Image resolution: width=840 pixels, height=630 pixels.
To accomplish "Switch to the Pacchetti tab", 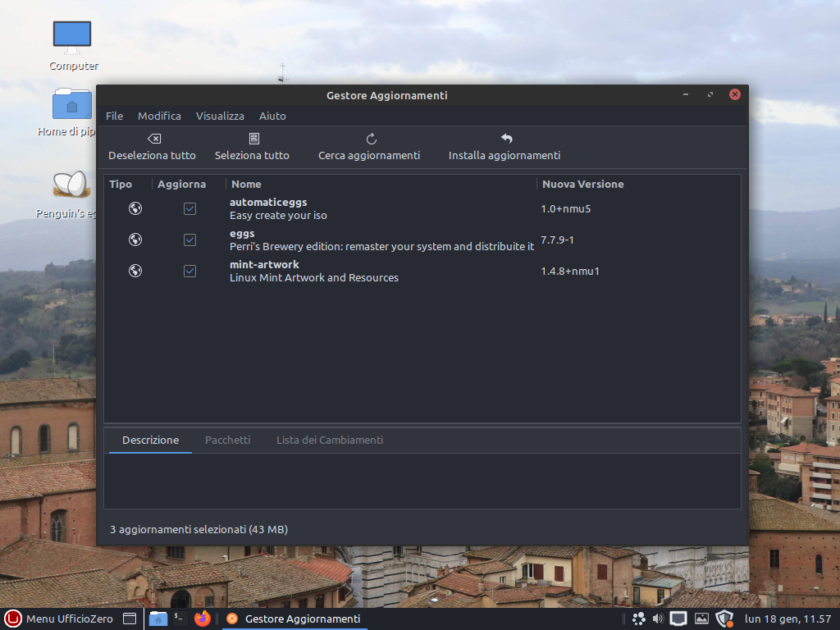I will click(x=227, y=440).
